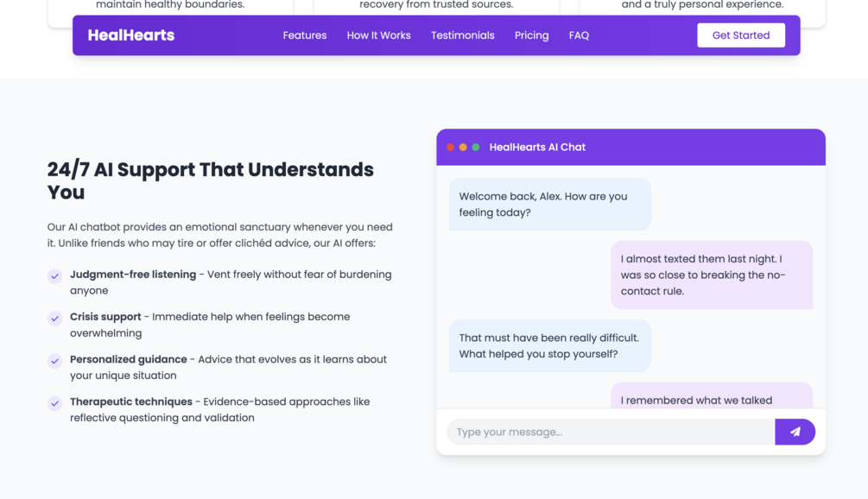Click checkmark icon beside Crisis support
This screenshot has height=499, width=868.
[54, 318]
